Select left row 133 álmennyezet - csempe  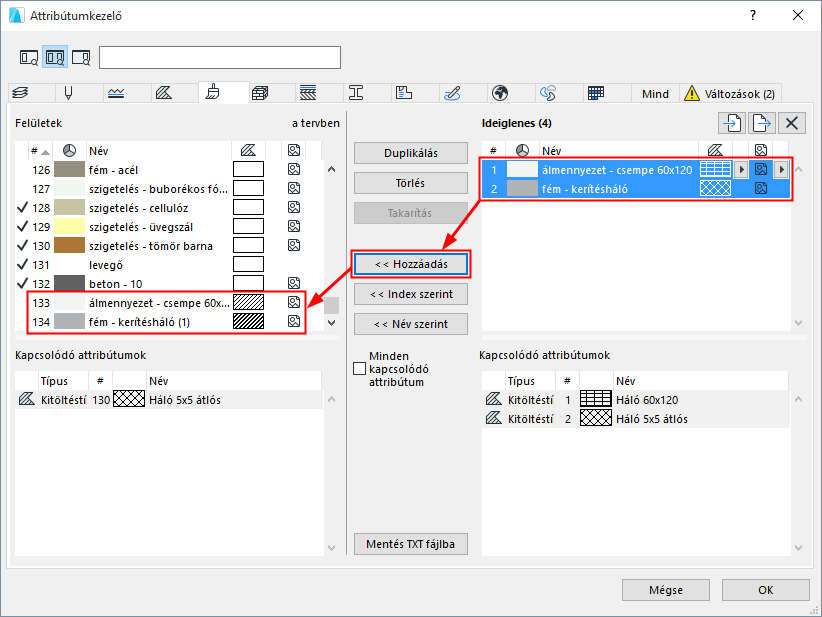click(x=168, y=302)
